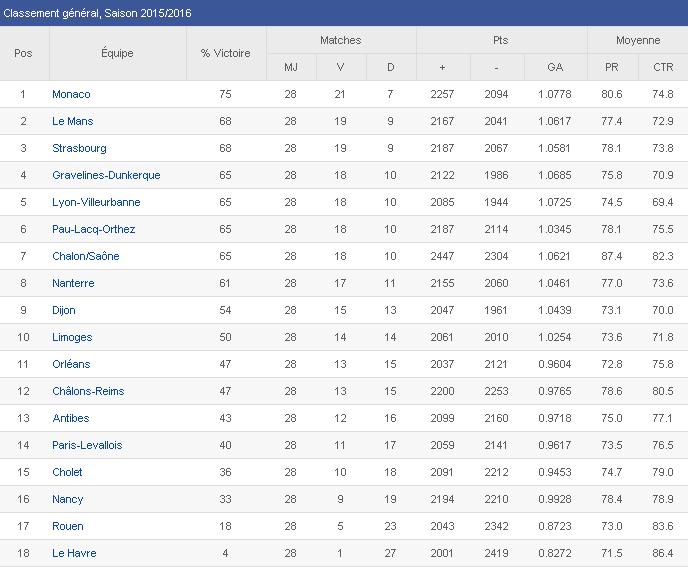Click the Pos column header

click(23, 53)
